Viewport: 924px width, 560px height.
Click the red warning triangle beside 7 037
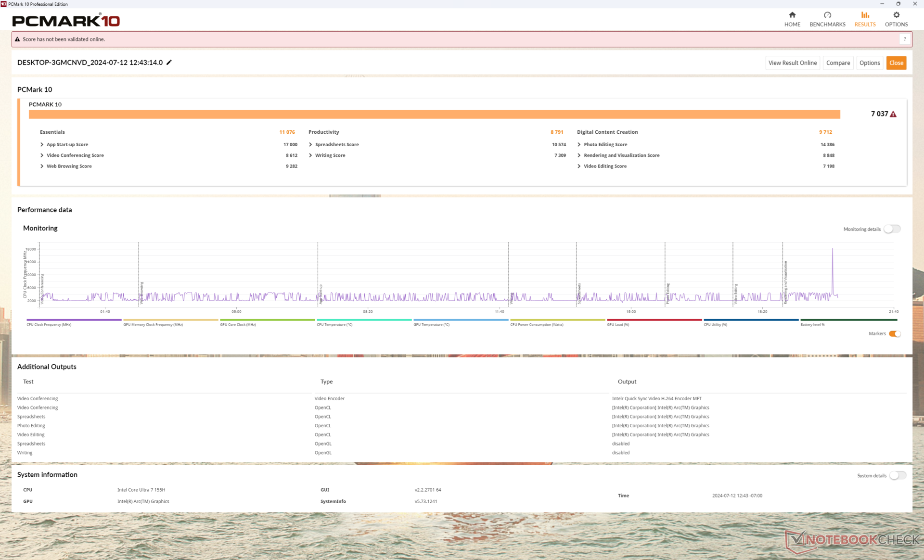893,115
